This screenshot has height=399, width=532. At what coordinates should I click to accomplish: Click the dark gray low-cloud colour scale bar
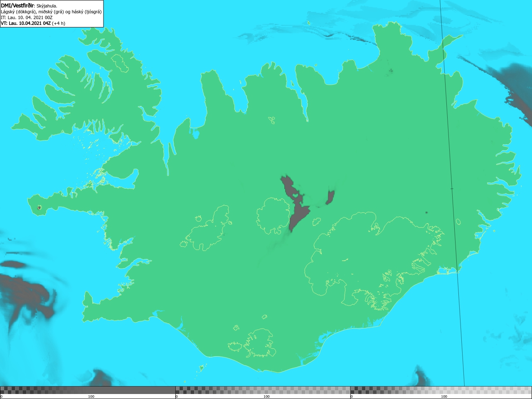pyautogui.click(x=88, y=390)
